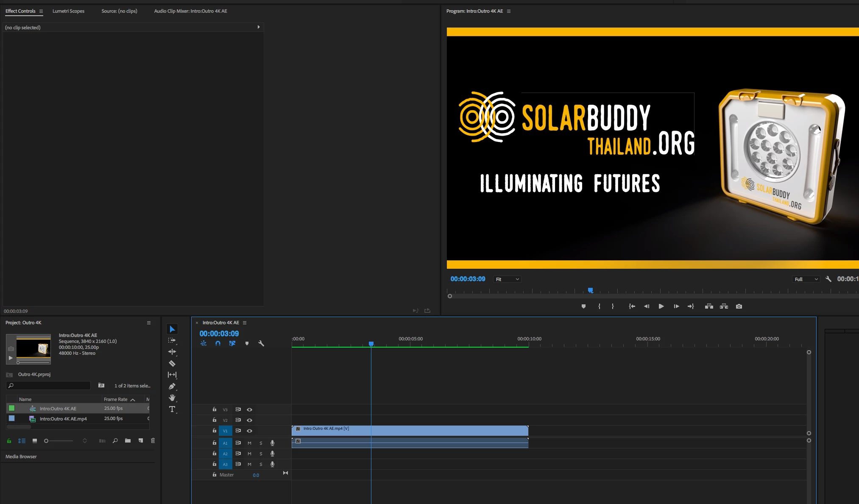Click the Add Marker icon in Program monitor

(x=583, y=306)
